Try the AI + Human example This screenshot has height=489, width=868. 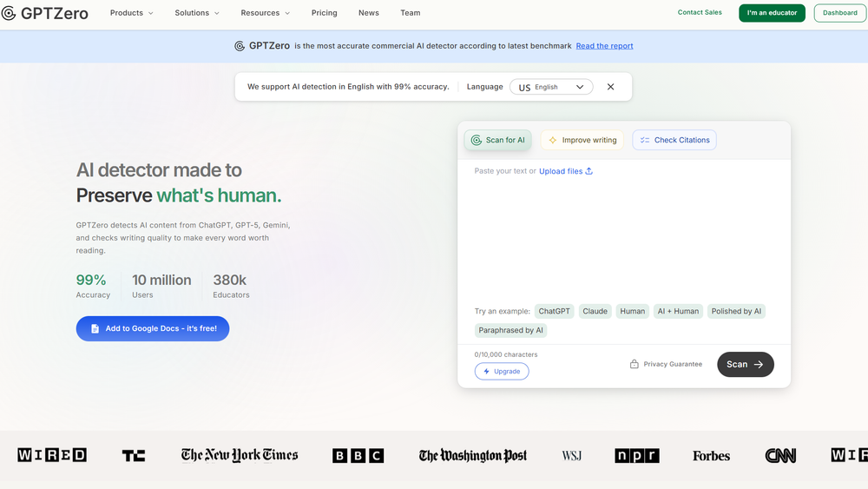coord(678,311)
